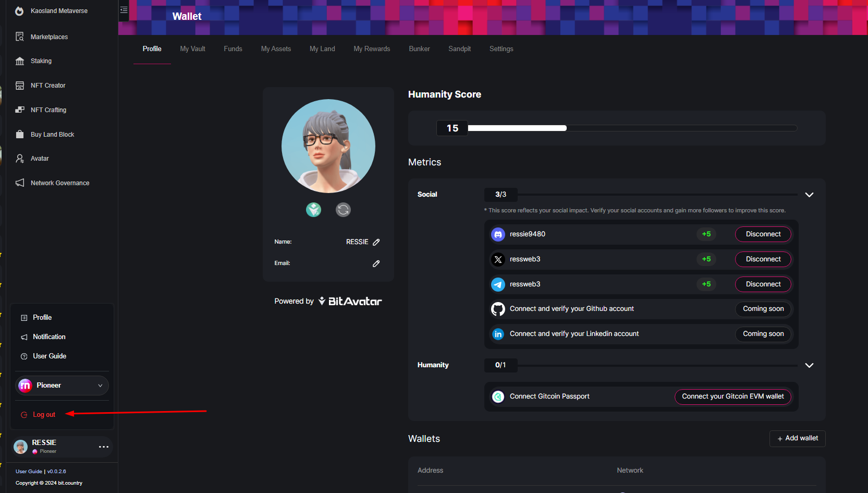The image size is (868, 493).
Task: Click Connect your Gitcoin EVM wallet
Action: click(x=732, y=396)
